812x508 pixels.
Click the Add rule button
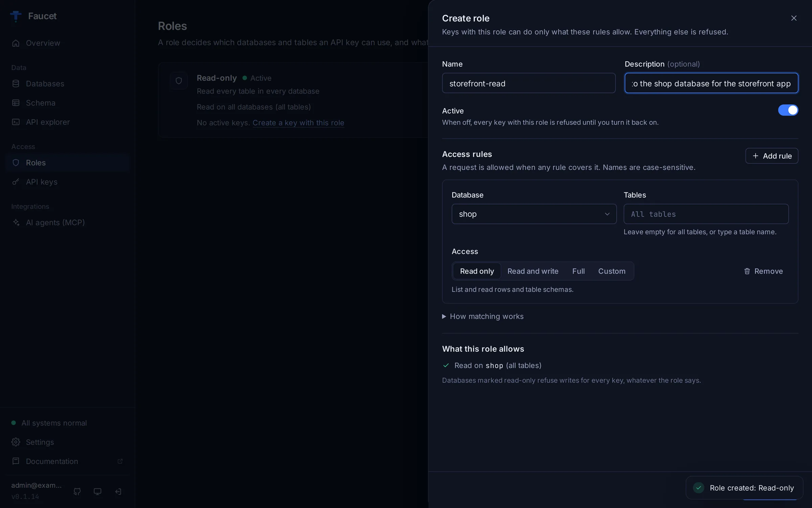(772, 156)
